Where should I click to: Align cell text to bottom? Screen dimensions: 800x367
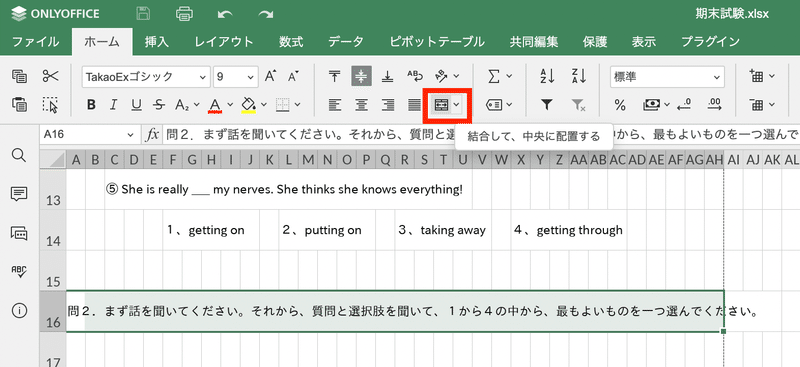coord(388,77)
